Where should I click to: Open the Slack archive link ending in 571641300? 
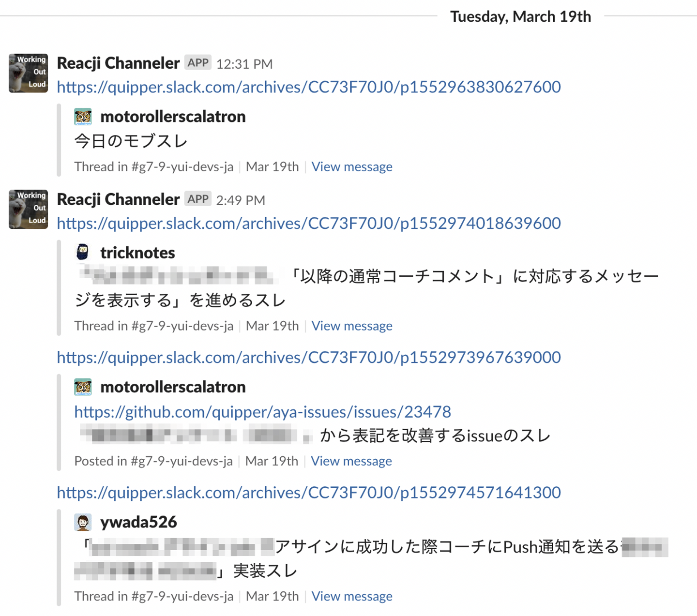[x=309, y=493]
